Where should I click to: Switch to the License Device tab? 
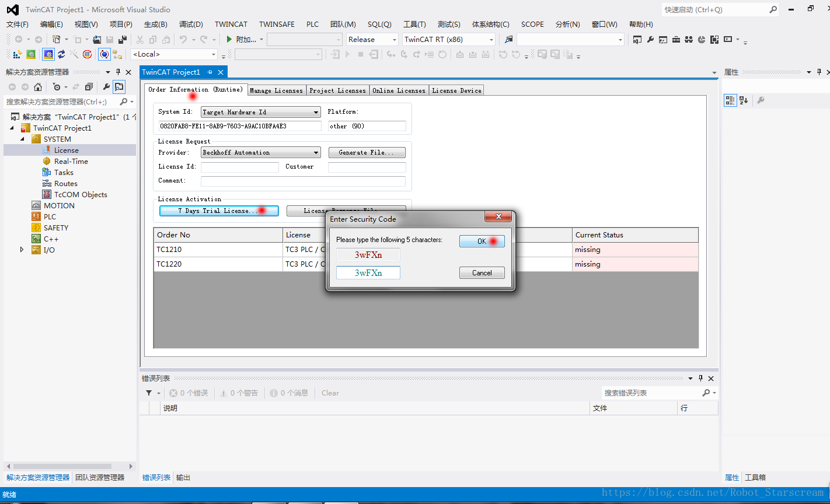point(456,90)
